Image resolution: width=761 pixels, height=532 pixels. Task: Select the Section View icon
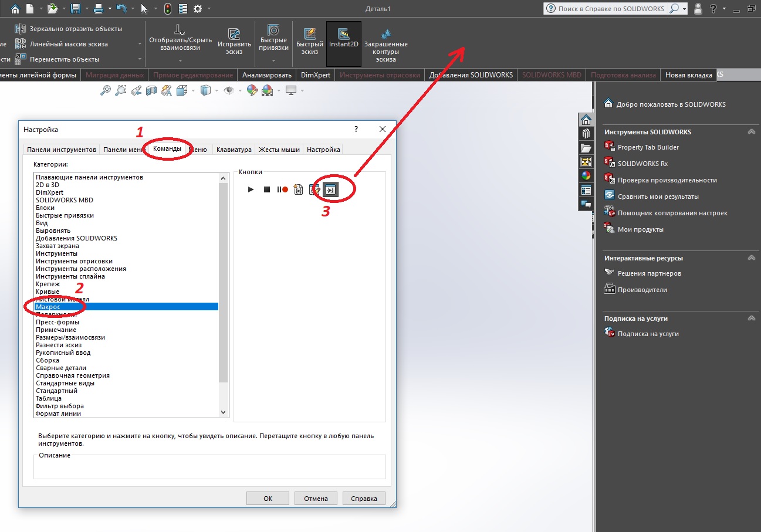click(151, 90)
